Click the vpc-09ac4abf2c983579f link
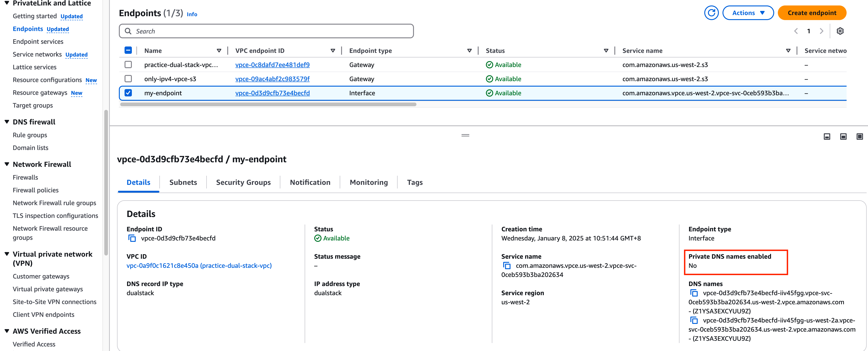Viewport: 868px width, 351px height. (x=272, y=79)
